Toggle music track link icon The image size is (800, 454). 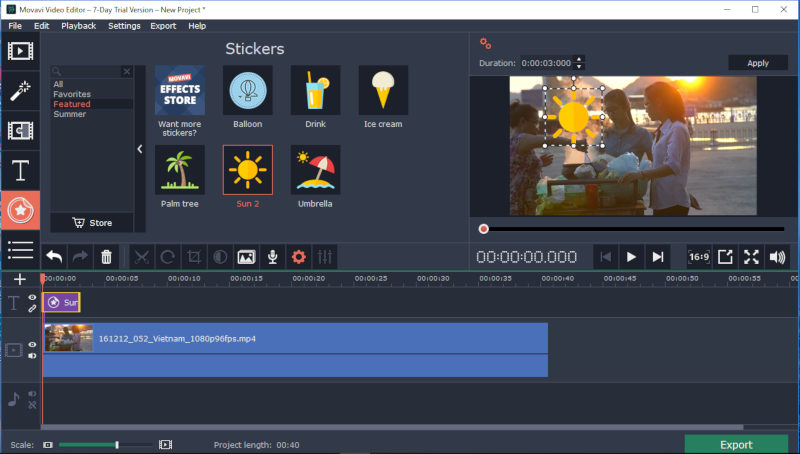[x=32, y=405]
